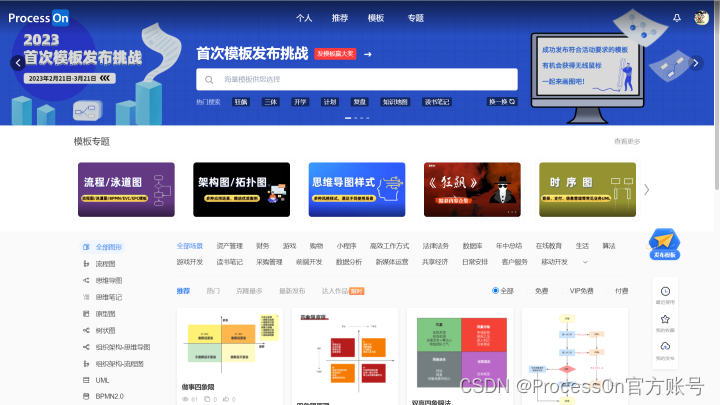This screenshot has width=720, height=405.
Task: Select 数据库 scene filter
Action: [472, 246]
